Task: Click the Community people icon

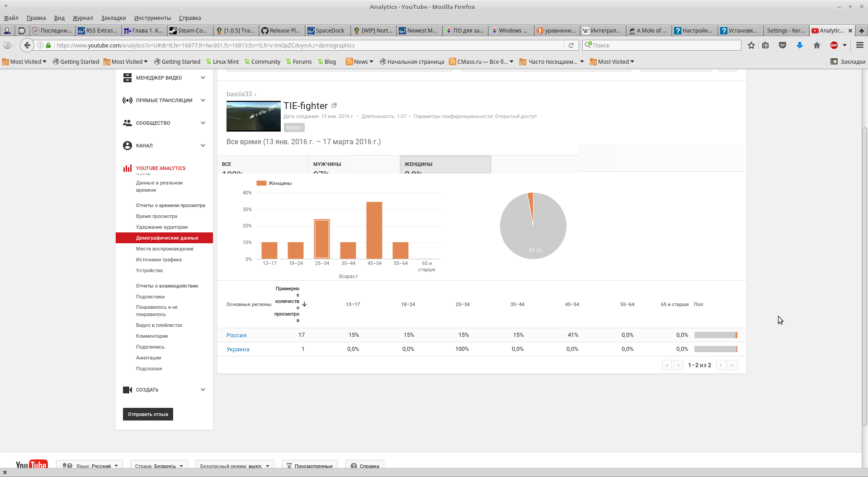Action: click(x=127, y=123)
